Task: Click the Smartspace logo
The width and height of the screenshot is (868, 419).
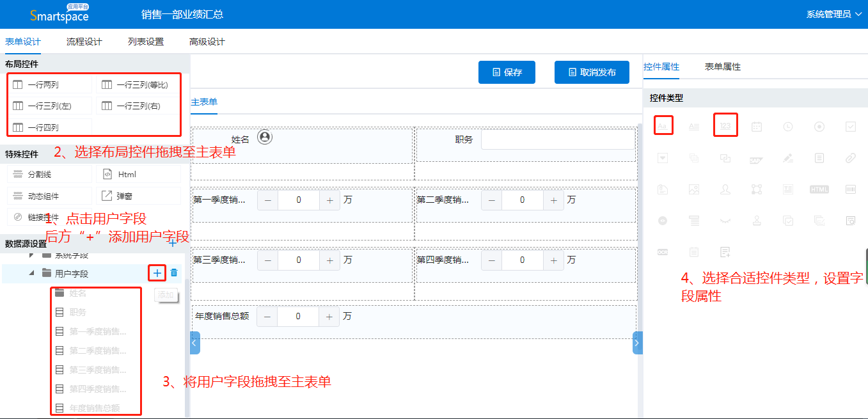Action: 59,14
